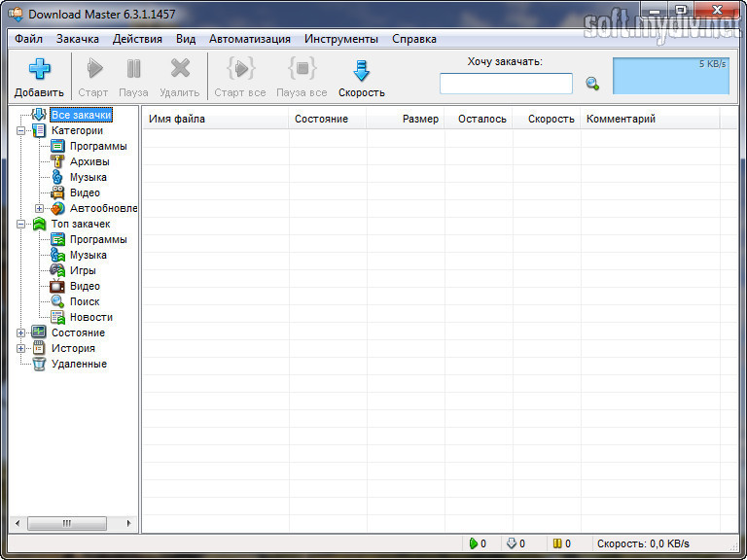Click the search magnifier icon
The height and width of the screenshot is (560, 747).
pos(592,84)
